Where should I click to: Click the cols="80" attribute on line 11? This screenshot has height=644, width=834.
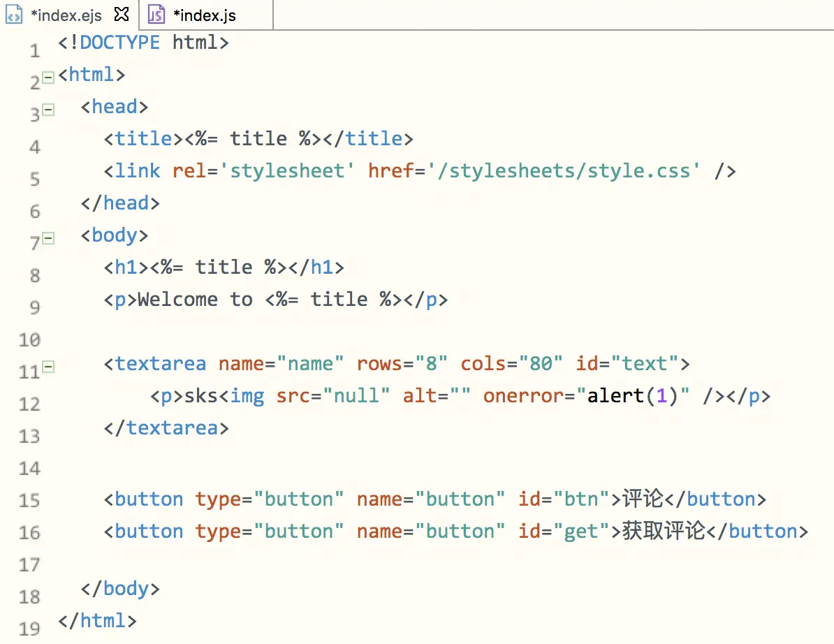click(x=511, y=364)
